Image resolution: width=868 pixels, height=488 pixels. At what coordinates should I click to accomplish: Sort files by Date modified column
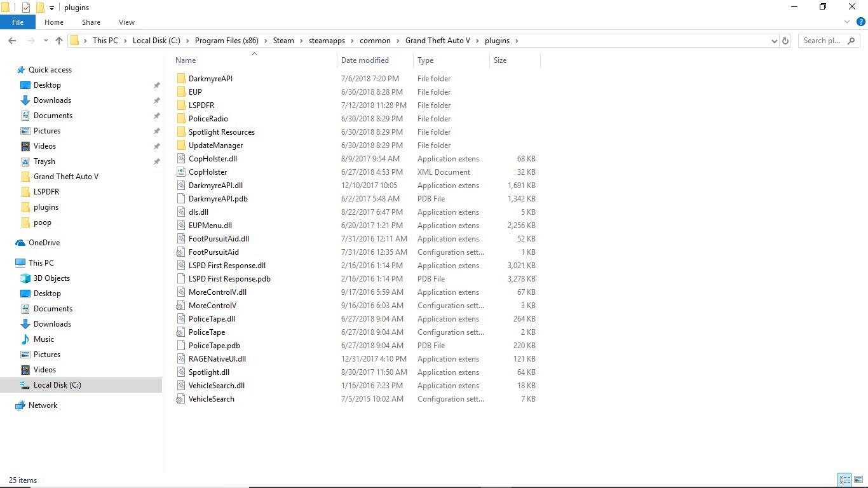[365, 60]
